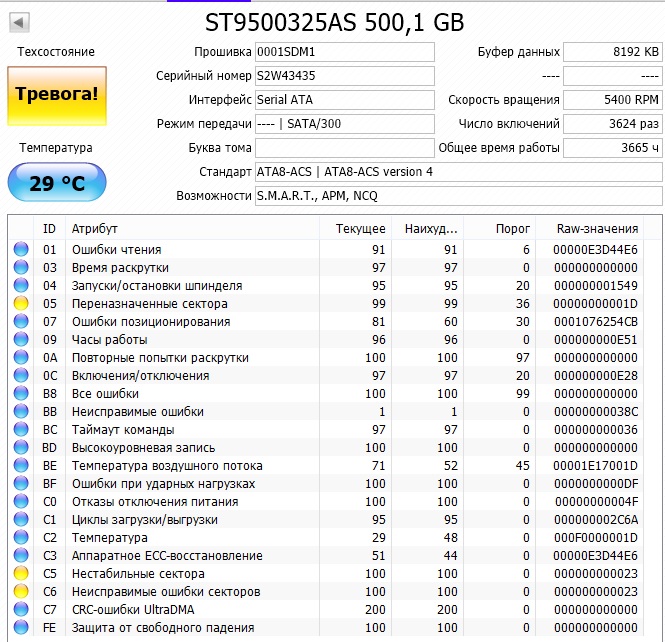Select status icon for Все ошибки row
This screenshot has width=665, height=642.
21,393
